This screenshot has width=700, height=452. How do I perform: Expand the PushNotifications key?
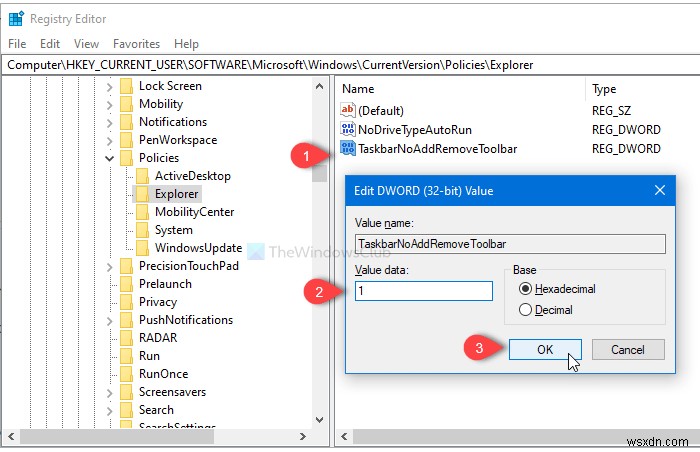point(110,321)
